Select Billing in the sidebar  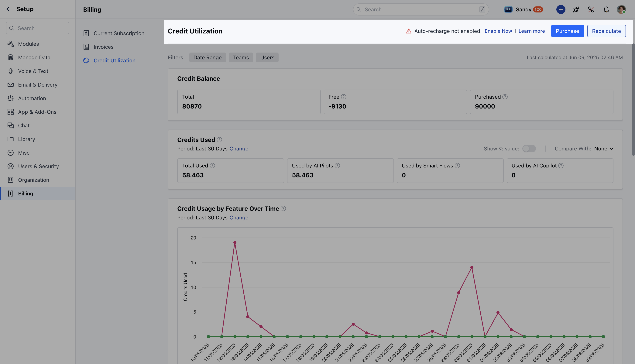click(x=37, y=194)
